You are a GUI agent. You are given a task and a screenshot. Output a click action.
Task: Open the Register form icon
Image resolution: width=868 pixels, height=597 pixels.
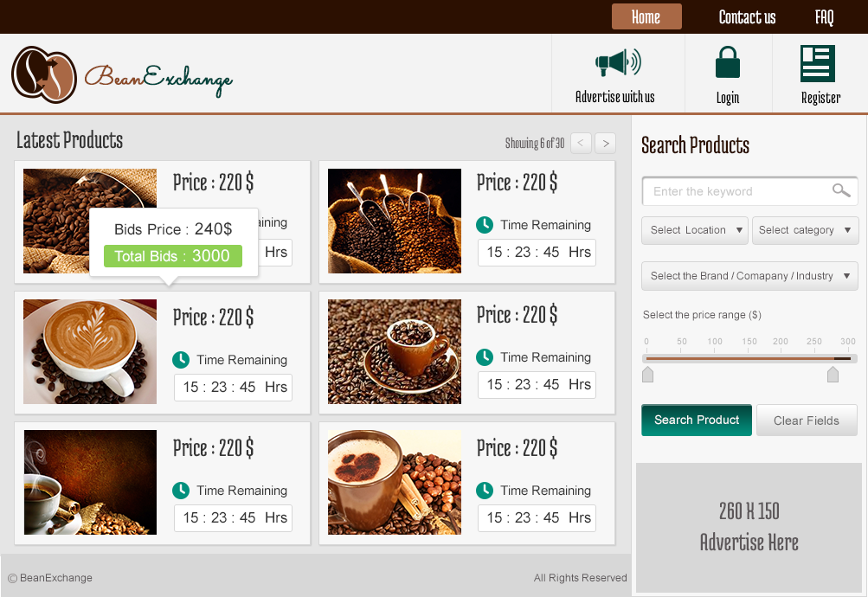tap(818, 64)
